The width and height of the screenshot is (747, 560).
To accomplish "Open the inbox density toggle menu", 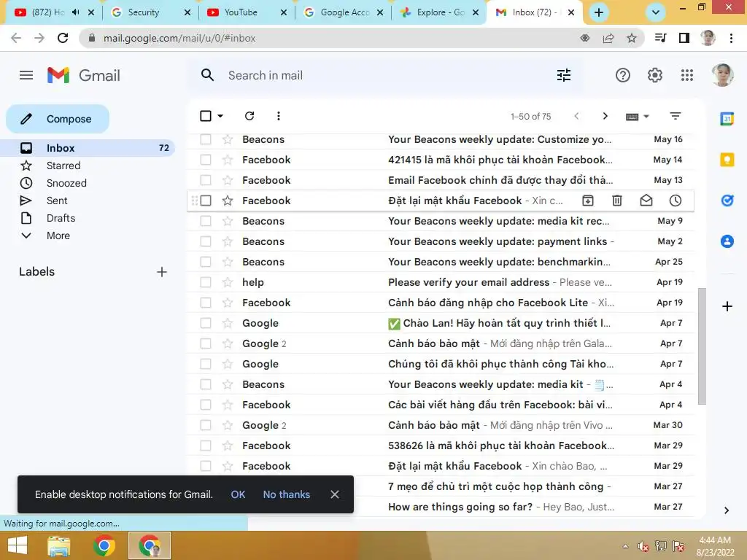I will pos(675,116).
